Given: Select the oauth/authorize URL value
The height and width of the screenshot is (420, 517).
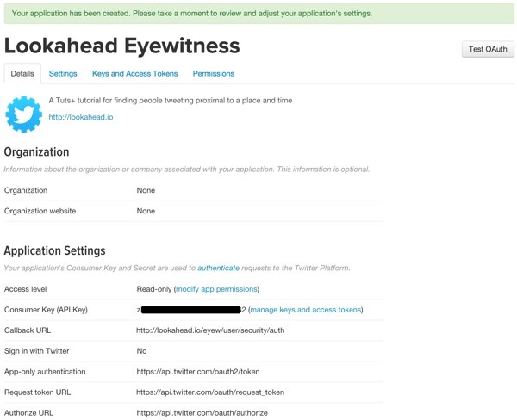Looking at the screenshot, I should [202, 413].
